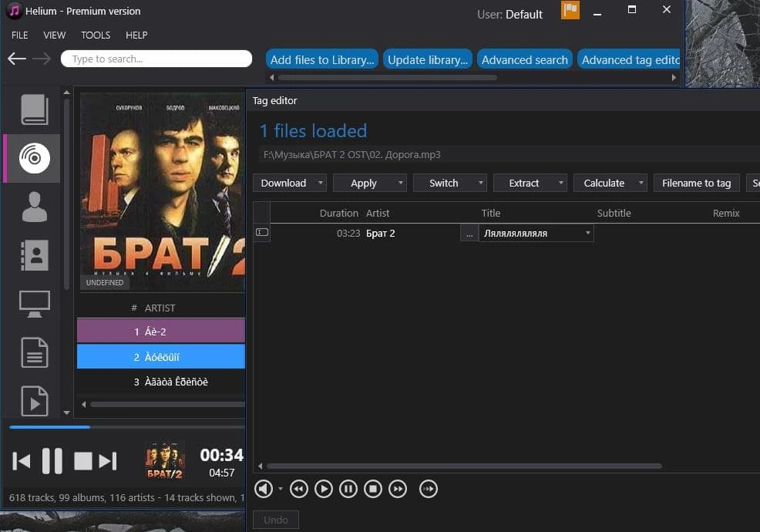Select track 2 Àóêöûíî
The width and height of the screenshot is (760, 532).
161,356
